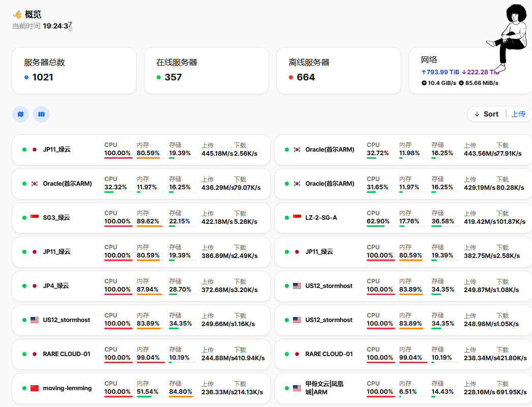Click 存储 value 14.43%

point(442,392)
